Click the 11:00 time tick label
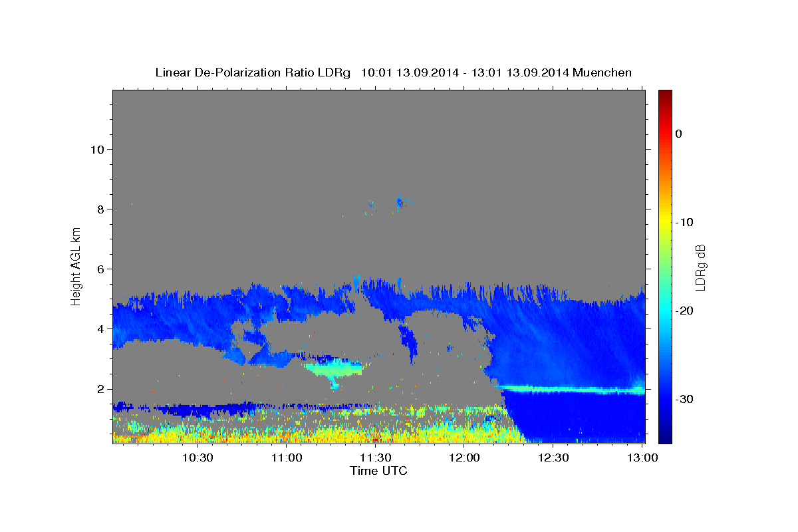 click(x=287, y=458)
